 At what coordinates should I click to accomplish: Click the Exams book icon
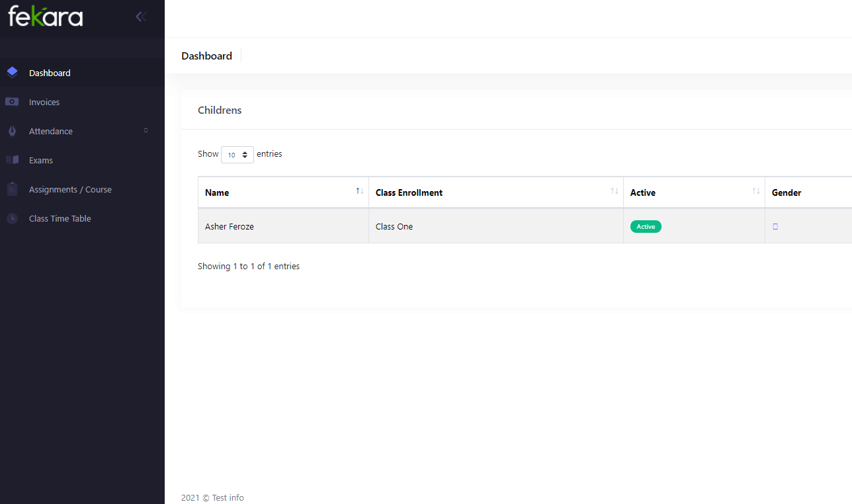click(12, 160)
